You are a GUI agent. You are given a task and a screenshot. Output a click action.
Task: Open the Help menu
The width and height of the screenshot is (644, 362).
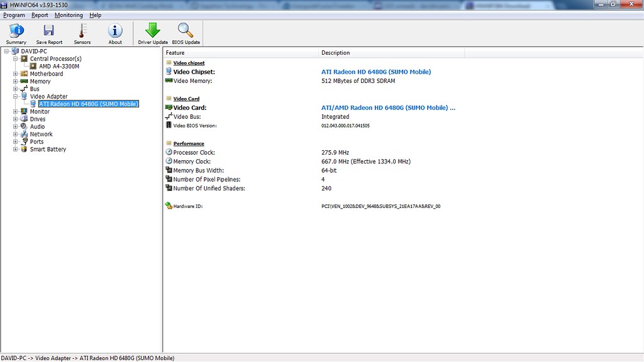96,15
